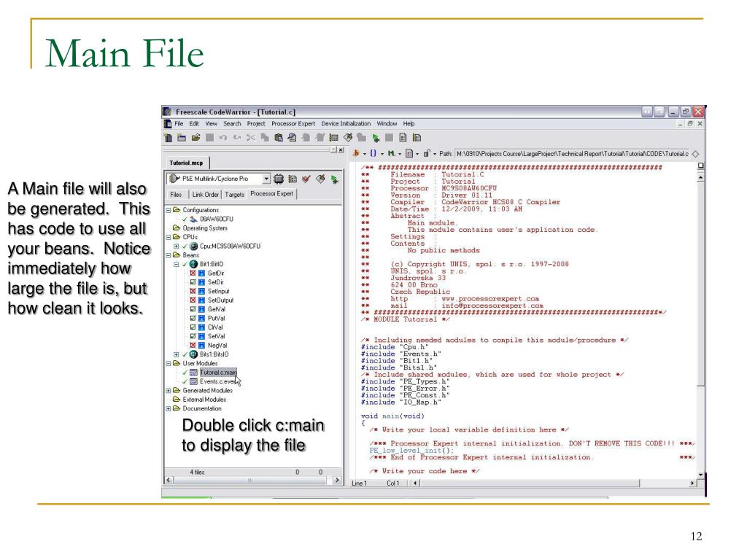The width and height of the screenshot is (747, 560).
Task: Click the New Text File toolbar icon
Action: [169, 138]
